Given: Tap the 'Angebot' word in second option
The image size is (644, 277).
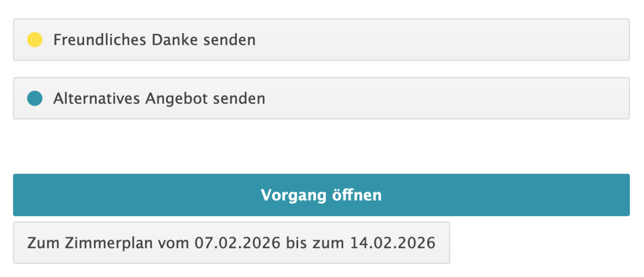Looking at the screenshot, I should coord(176,99).
